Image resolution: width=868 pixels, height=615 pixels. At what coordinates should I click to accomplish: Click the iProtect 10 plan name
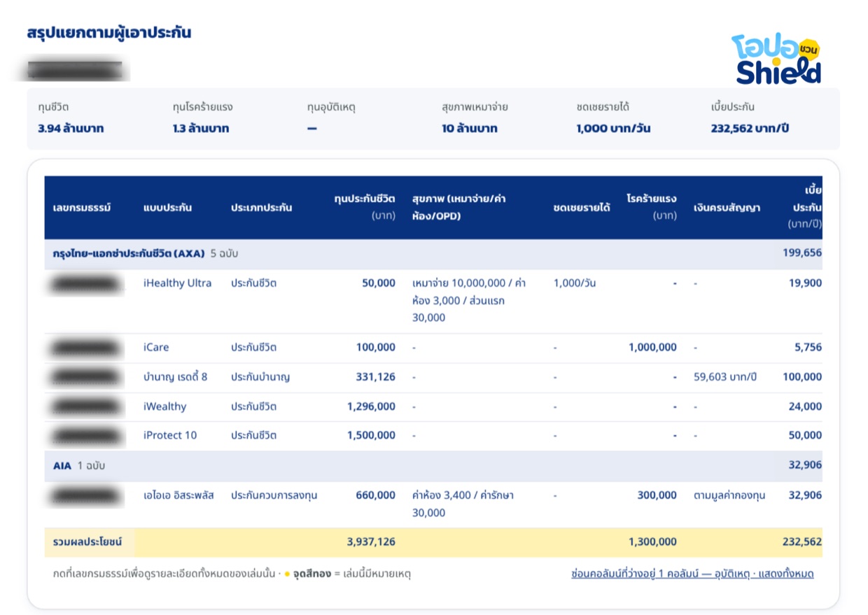coord(170,435)
